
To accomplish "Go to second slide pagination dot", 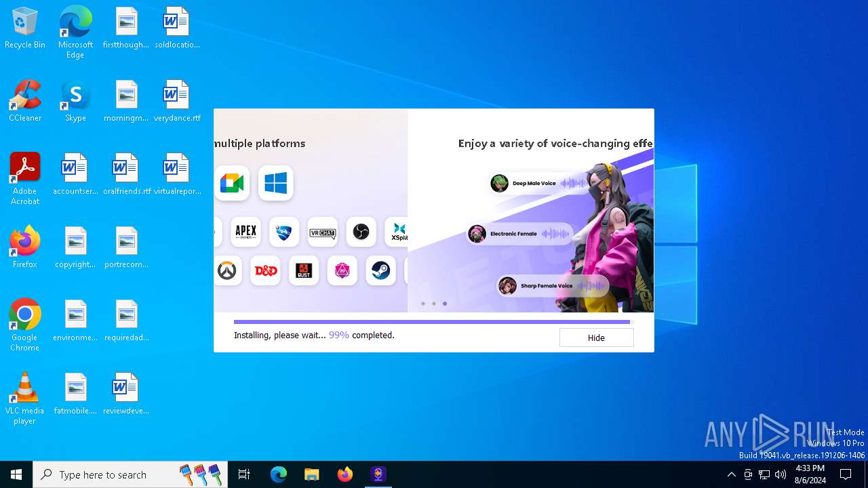I will pos(434,304).
